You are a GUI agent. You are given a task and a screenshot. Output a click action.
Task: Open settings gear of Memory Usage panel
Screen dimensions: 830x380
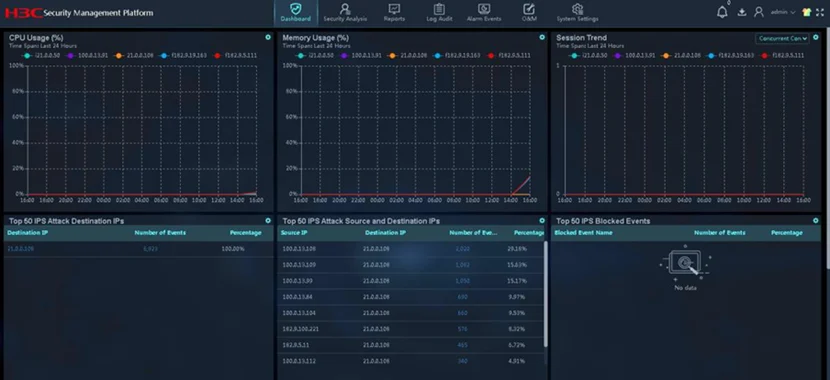(542, 38)
